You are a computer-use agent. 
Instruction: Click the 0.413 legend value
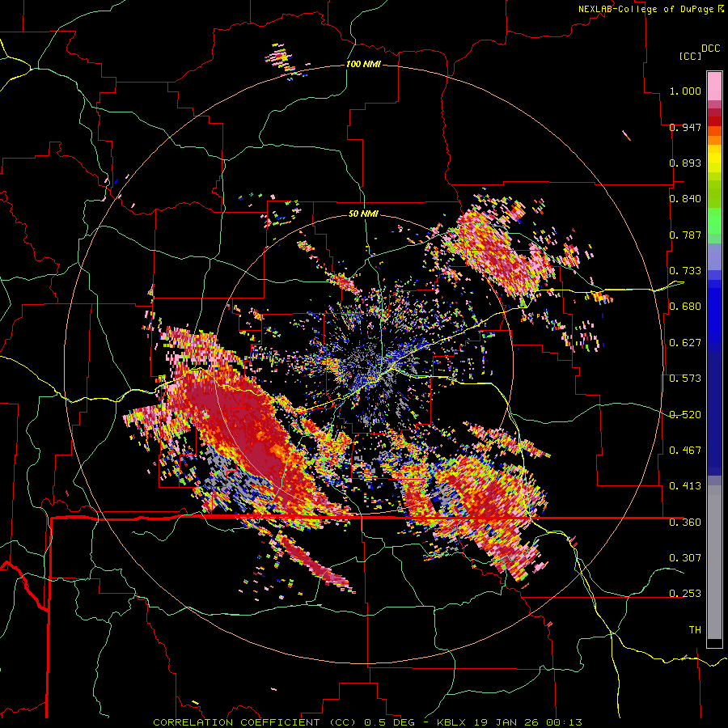point(685,486)
